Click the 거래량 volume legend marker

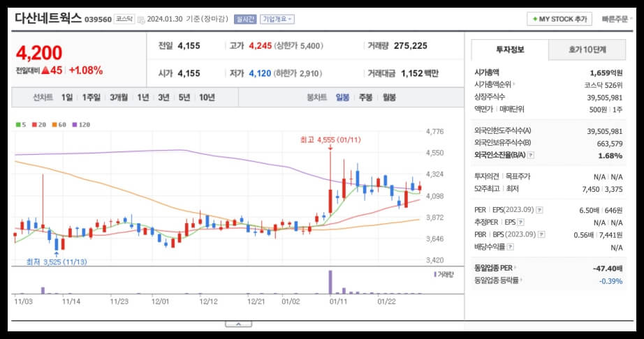tap(435, 274)
